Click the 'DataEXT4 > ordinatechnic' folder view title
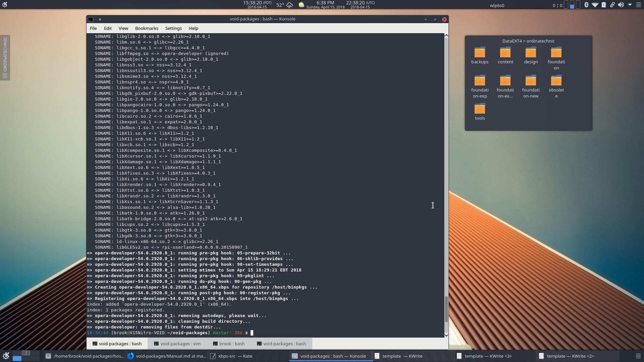 coord(528,41)
